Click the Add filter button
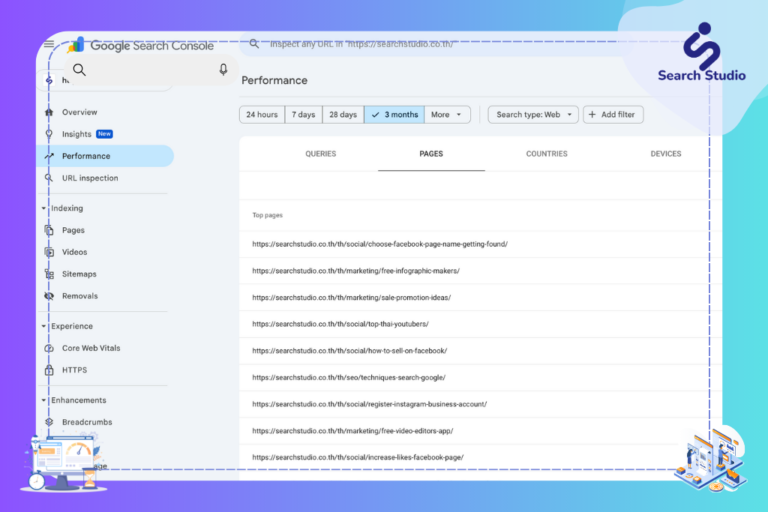This screenshot has width=768, height=512. [x=613, y=115]
